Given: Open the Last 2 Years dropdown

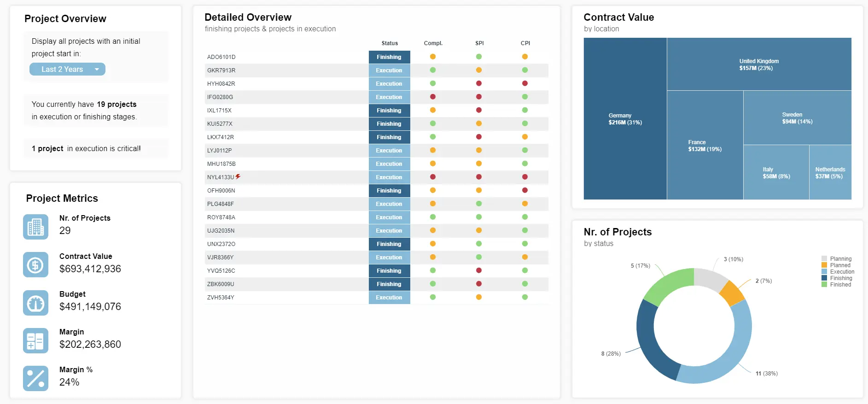Looking at the screenshot, I should [x=67, y=69].
